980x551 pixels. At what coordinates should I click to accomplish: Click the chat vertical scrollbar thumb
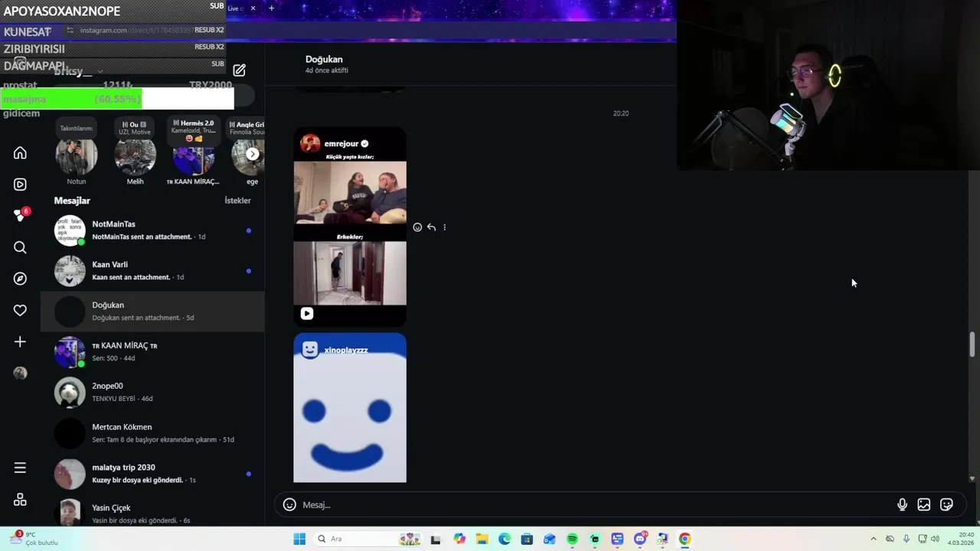pyautogui.click(x=972, y=344)
